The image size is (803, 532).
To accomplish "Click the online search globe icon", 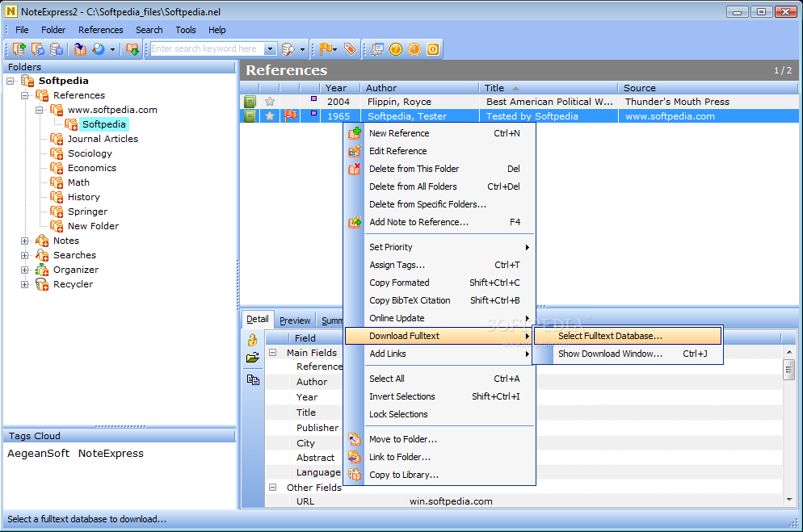I will coord(99,49).
